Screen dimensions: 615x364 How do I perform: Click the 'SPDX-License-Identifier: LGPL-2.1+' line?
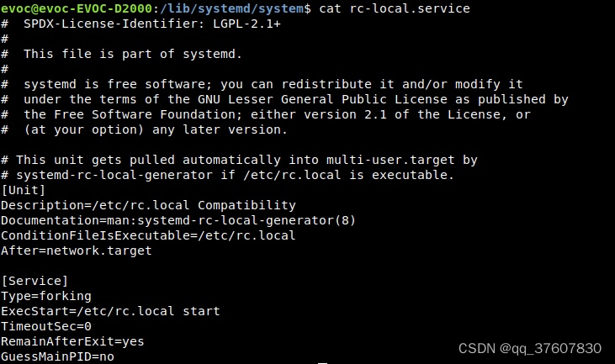tap(152, 24)
